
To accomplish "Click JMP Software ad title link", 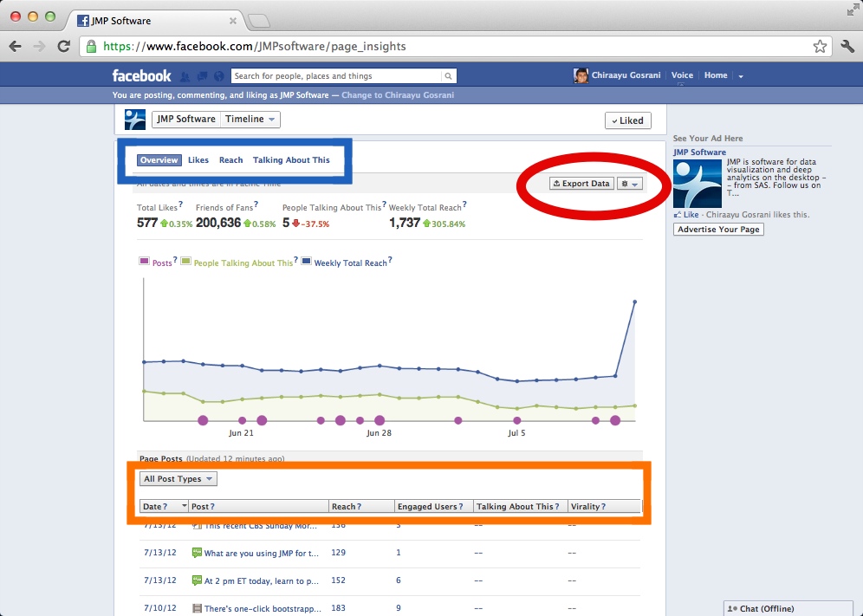I will pyautogui.click(x=699, y=152).
